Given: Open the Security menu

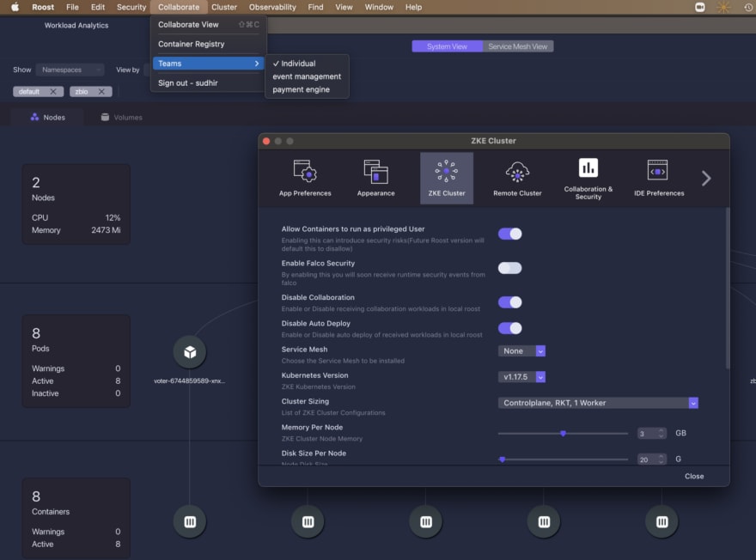Looking at the screenshot, I should (x=131, y=7).
